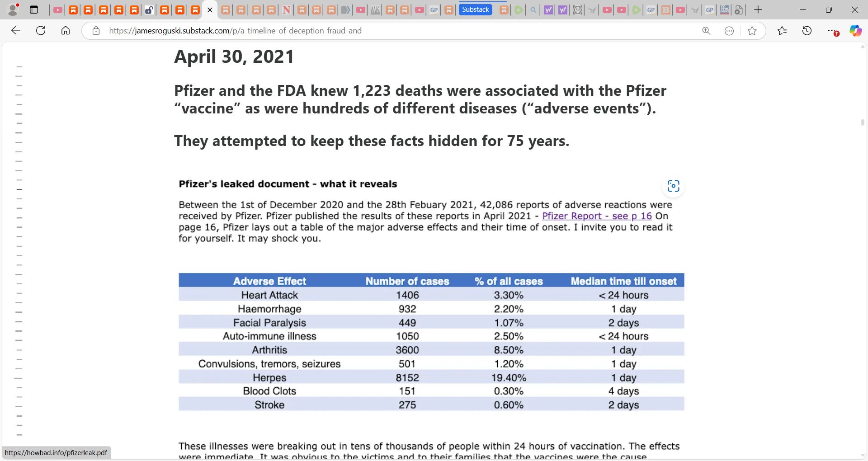Click the circular dots icon beside zoom

(x=729, y=31)
